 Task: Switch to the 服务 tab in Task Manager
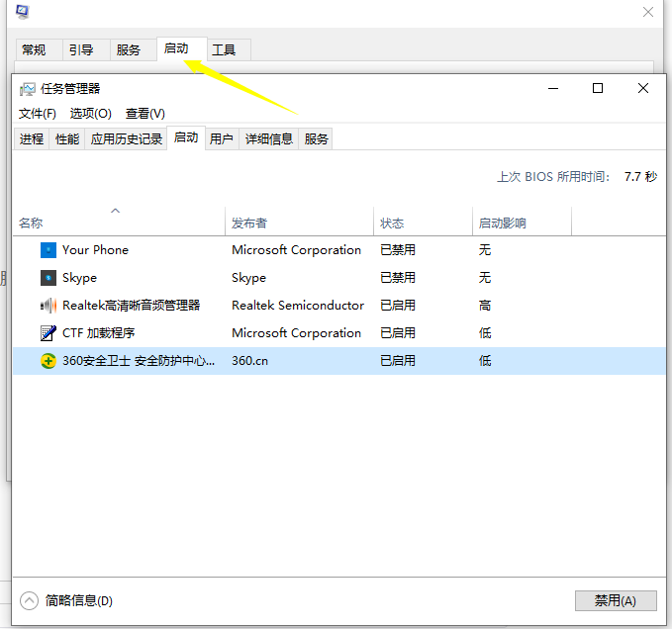[316, 138]
